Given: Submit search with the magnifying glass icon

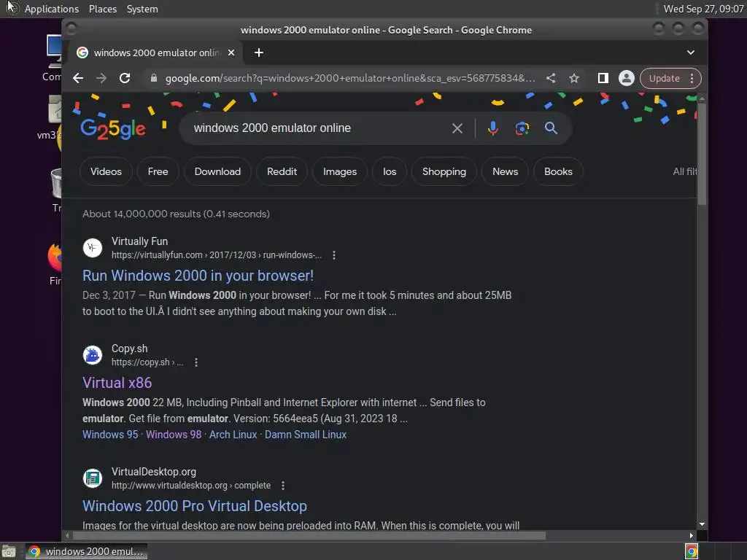Looking at the screenshot, I should (x=551, y=128).
